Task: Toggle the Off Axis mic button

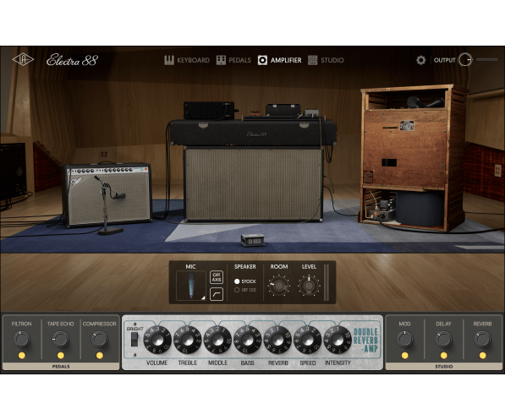Action: point(217,277)
